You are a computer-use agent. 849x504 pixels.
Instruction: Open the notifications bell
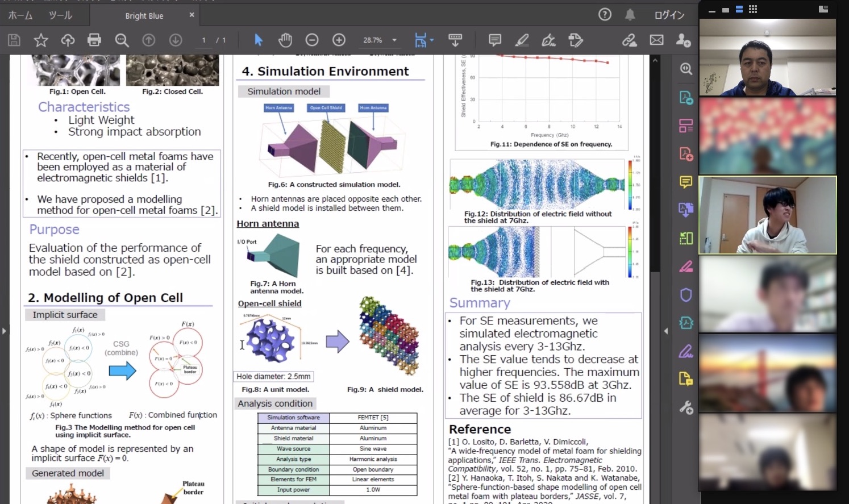click(630, 15)
